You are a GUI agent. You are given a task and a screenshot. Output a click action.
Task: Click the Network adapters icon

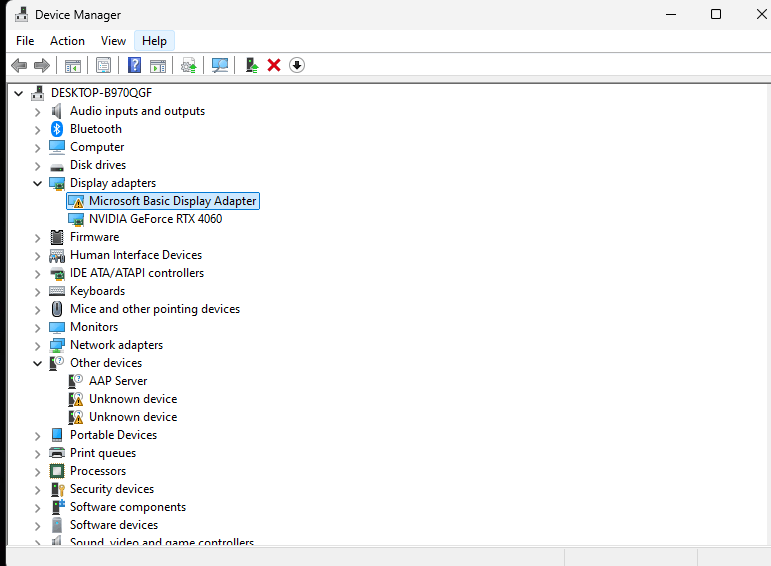57,345
